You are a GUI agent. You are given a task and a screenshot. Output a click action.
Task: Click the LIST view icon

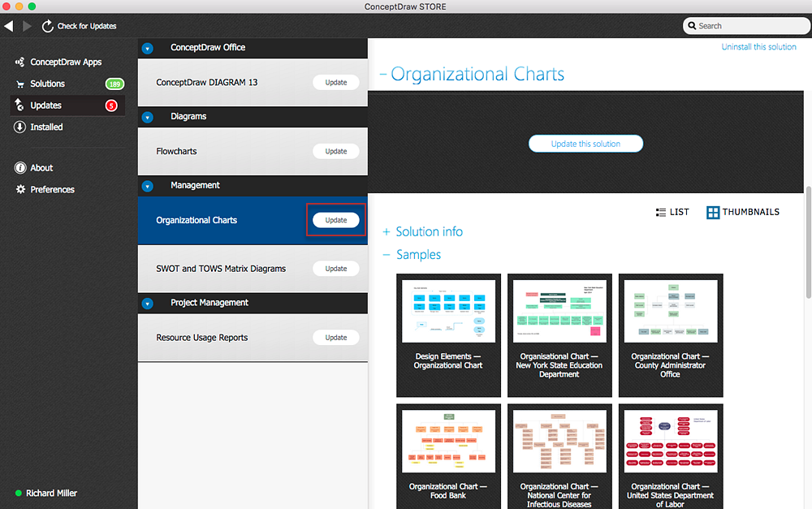coord(661,213)
